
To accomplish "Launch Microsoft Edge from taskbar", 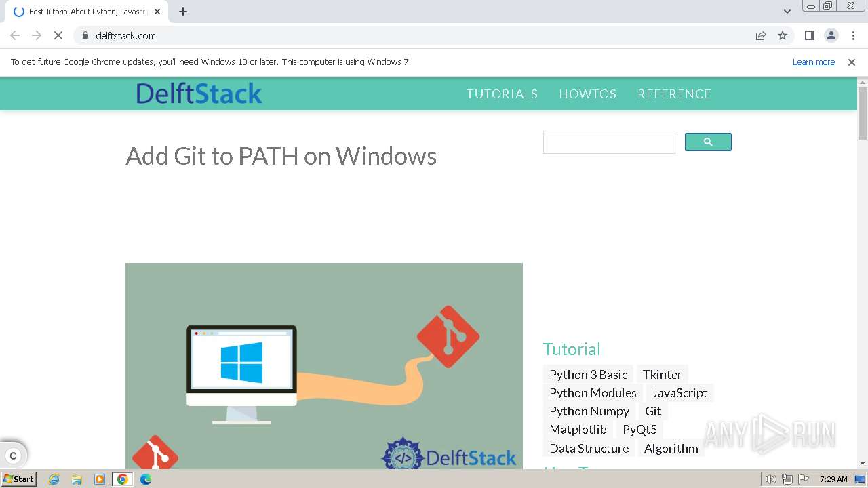I will click(146, 479).
